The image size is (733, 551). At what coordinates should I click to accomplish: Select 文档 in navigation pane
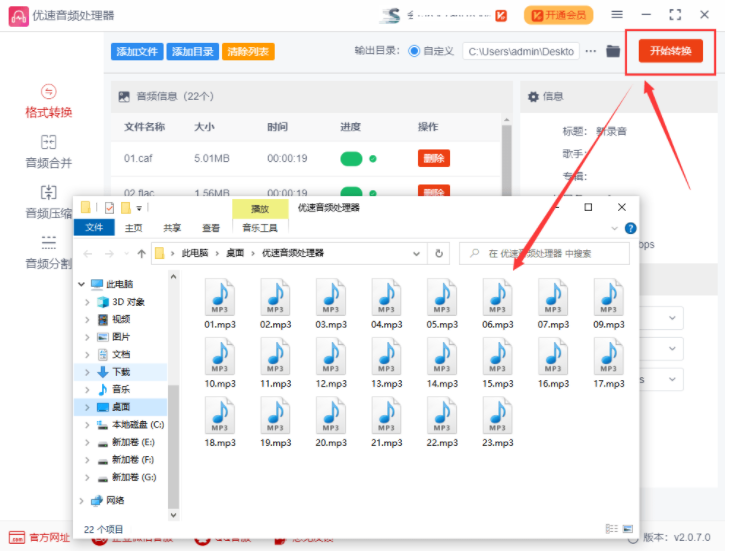[x=121, y=355]
